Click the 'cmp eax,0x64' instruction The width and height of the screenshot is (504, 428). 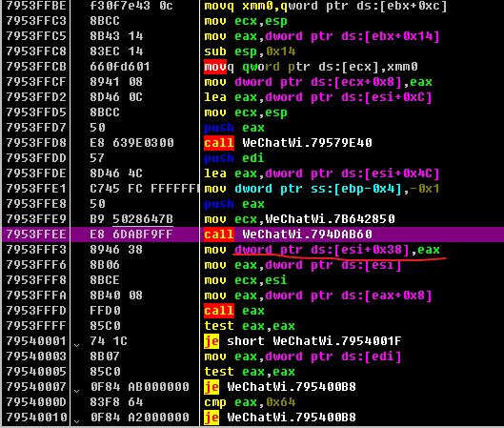[250, 402]
